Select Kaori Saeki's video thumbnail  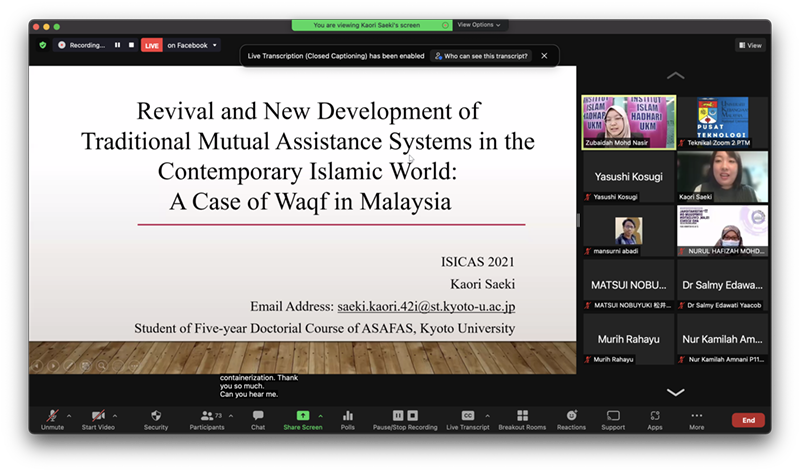(722, 176)
